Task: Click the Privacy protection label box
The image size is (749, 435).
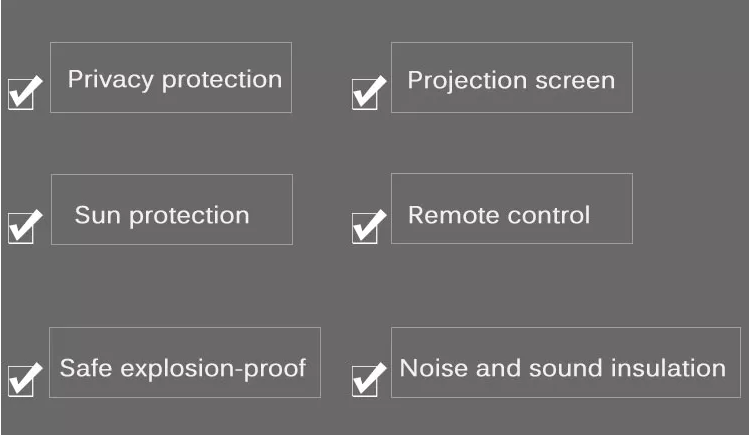Action: click(171, 77)
